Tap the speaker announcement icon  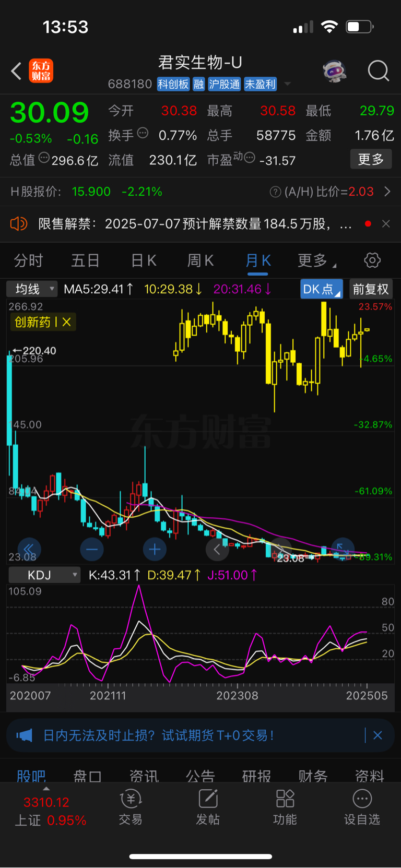[19, 224]
